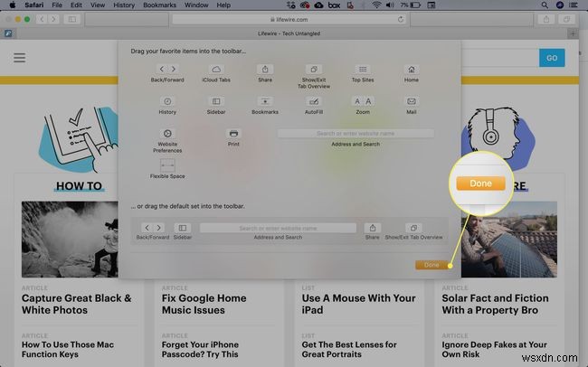Click the Safari toolbar forward arrow
This screenshot has height=367, width=588.
[53, 19]
